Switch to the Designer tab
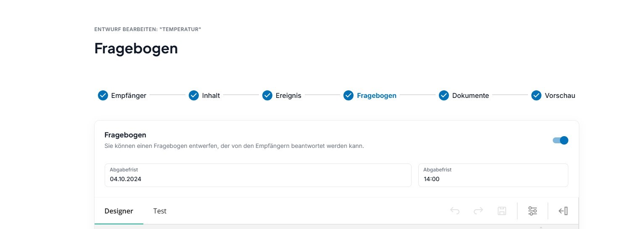 119,211
